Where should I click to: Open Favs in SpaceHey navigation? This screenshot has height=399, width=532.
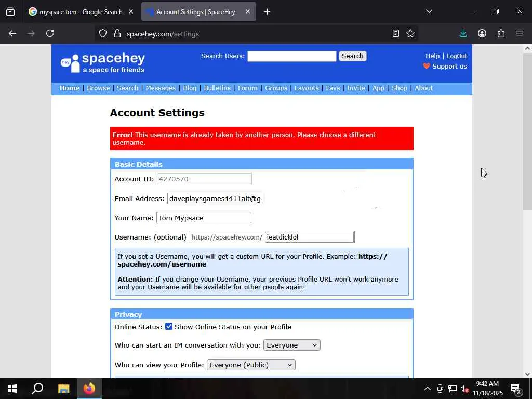click(333, 88)
